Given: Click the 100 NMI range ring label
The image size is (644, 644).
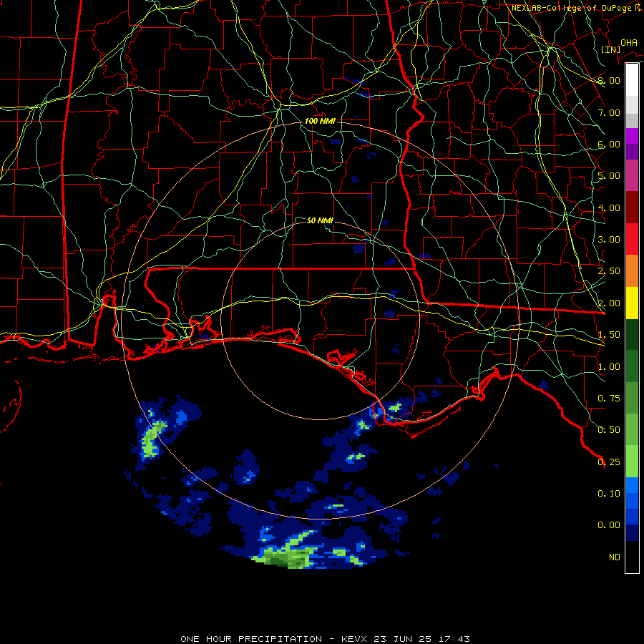Looking at the screenshot, I should coord(320,121).
